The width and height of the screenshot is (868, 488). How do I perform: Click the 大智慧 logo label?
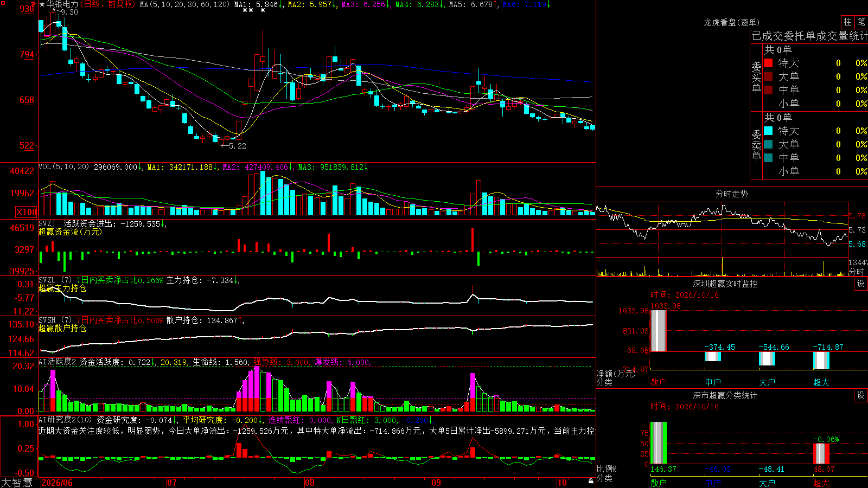click(x=17, y=483)
